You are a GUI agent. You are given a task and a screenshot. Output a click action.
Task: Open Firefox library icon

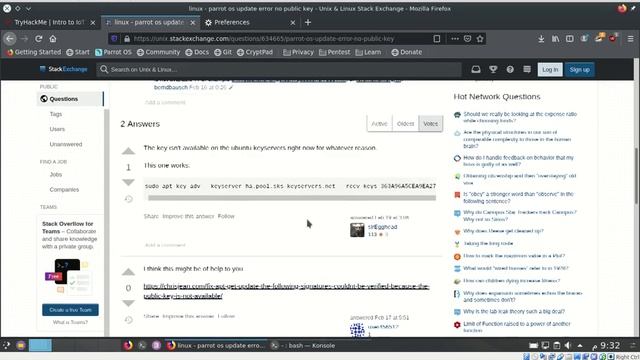click(556, 39)
